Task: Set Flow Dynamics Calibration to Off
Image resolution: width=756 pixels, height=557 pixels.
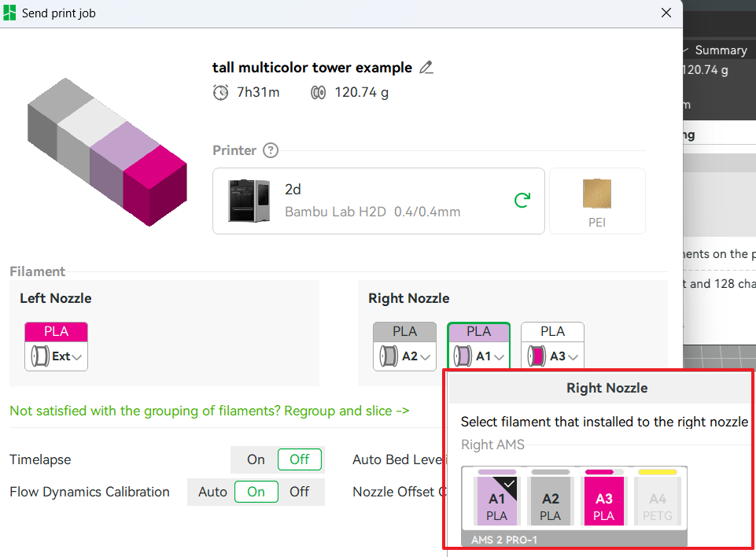Action: pyautogui.click(x=299, y=492)
